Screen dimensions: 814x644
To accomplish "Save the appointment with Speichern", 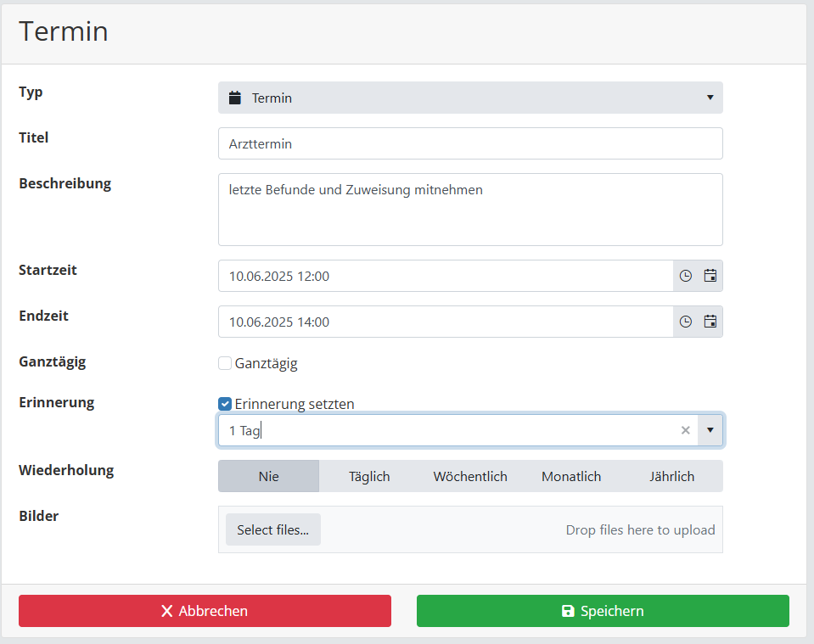I will [603, 611].
